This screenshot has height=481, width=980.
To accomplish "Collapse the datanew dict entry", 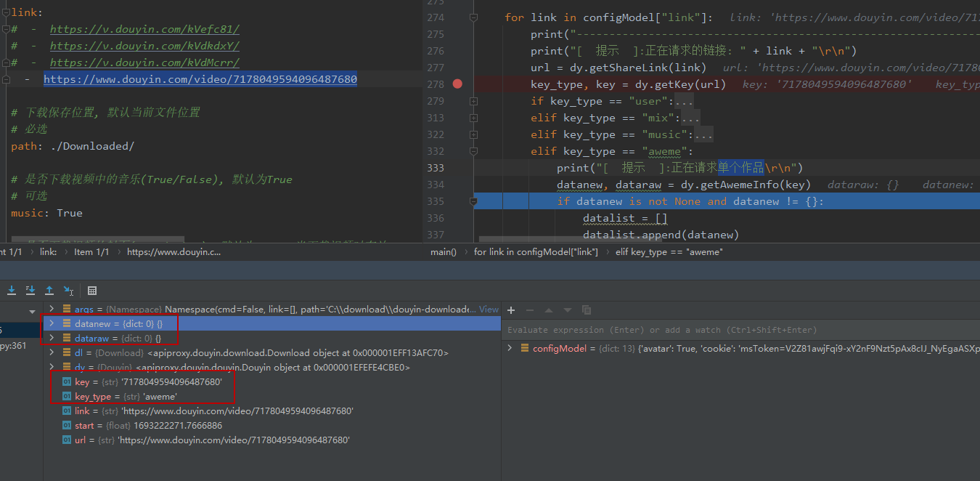I will [51, 323].
